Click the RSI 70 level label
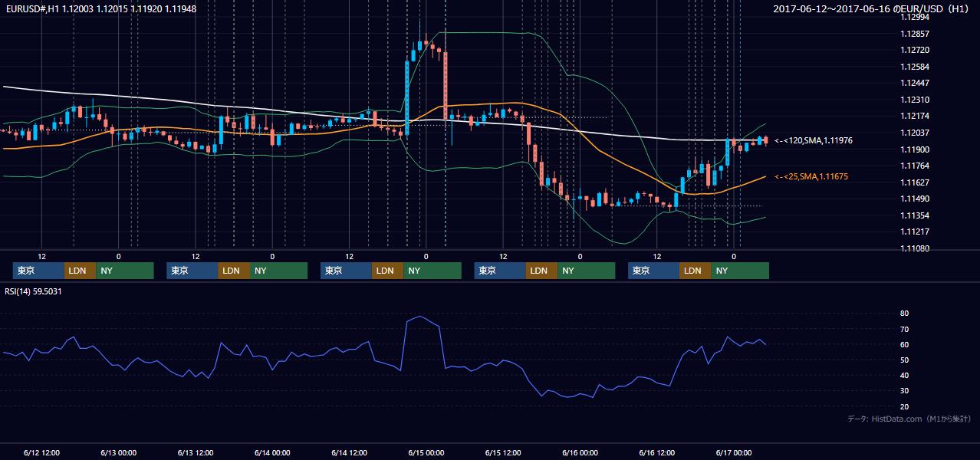Viewport: 980px width, 460px height. point(904,329)
